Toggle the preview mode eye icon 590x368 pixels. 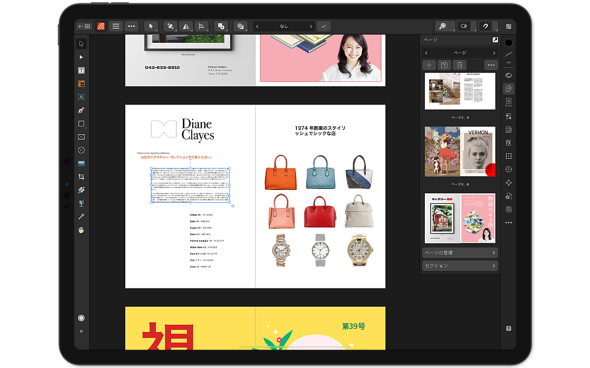click(x=464, y=26)
